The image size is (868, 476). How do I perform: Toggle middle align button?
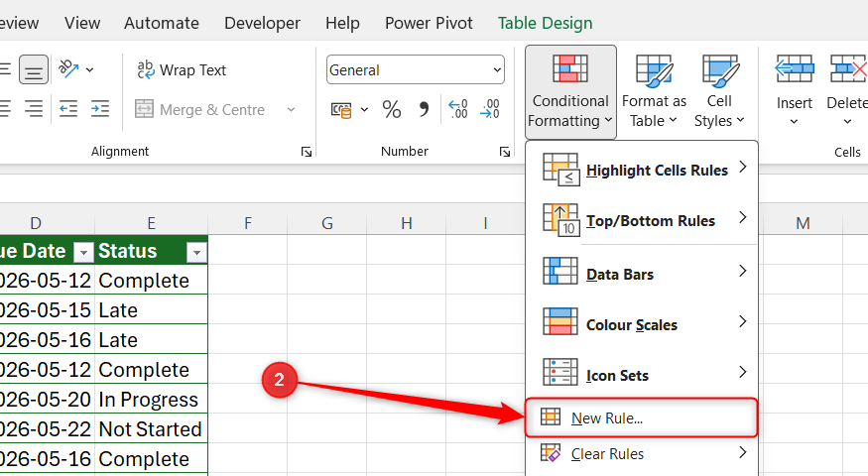pyautogui.click(x=33, y=69)
